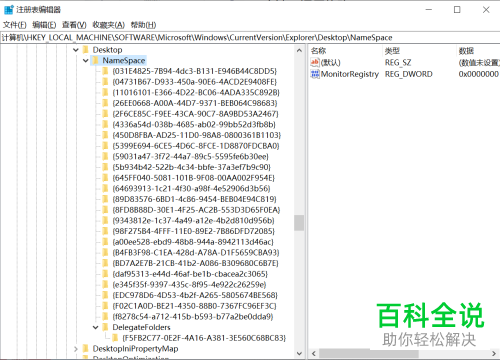Select the {daf95313-e44d...} key label
This screenshot has width=500, height=360.
(x=190, y=274)
